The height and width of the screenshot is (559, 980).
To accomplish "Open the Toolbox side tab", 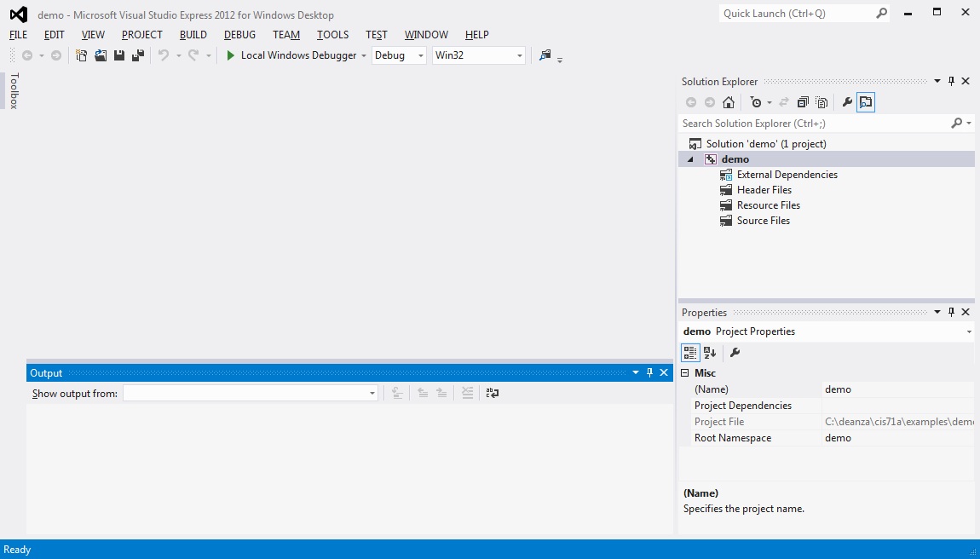I will tap(14, 90).
